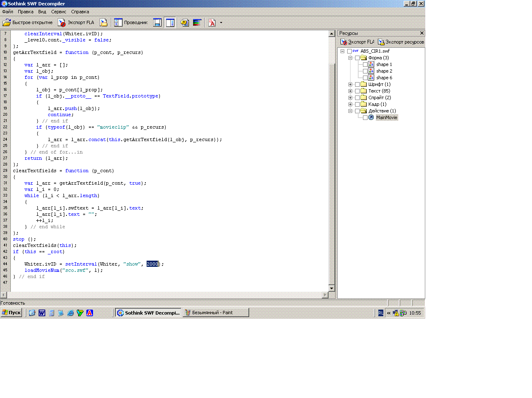Toggle the resources panel layout icon
Image resolution: width=532 pixels, height=398 pixels.
pos(170,22)
